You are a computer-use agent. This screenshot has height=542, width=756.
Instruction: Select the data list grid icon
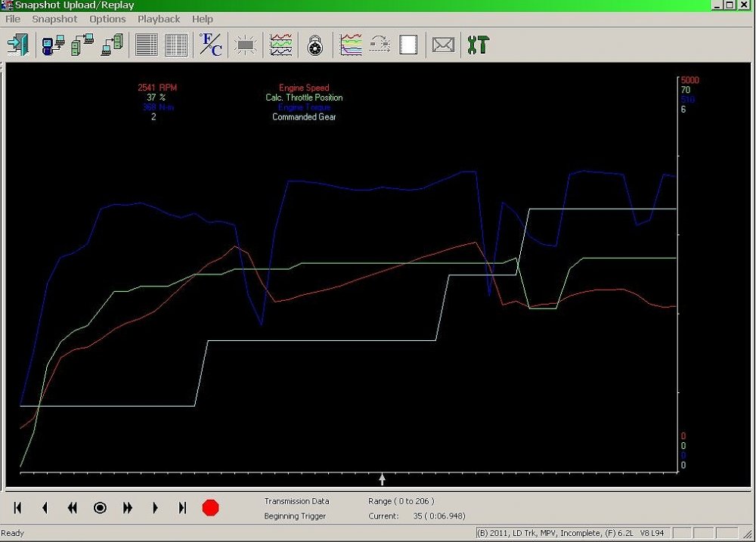[x=146, y=45]
